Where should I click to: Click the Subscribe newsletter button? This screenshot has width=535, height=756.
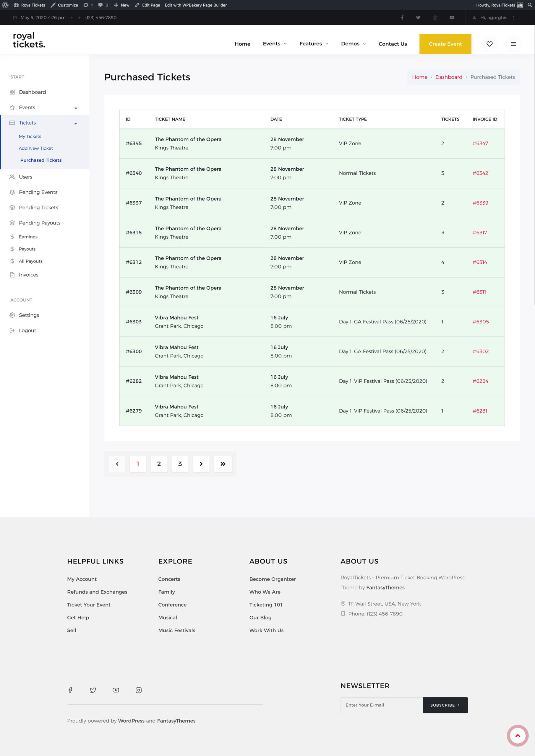[x=445, y=705]
